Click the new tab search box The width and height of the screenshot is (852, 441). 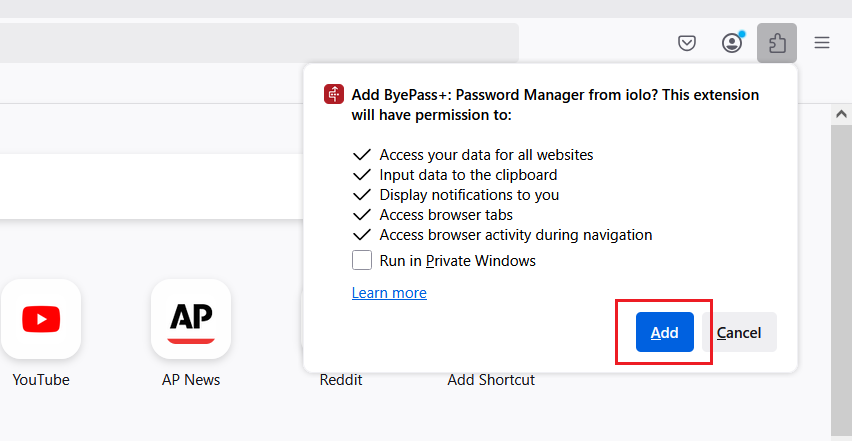click(152, 186)
